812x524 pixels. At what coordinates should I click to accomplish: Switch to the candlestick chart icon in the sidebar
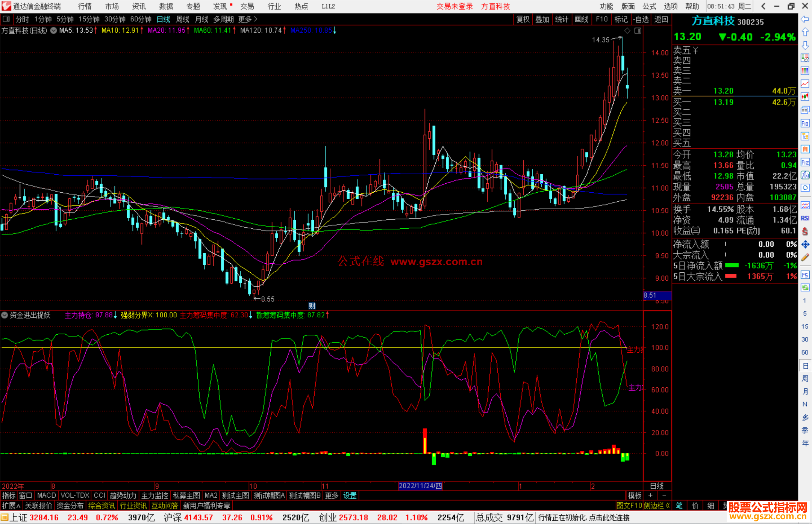[x=805, y=97]
